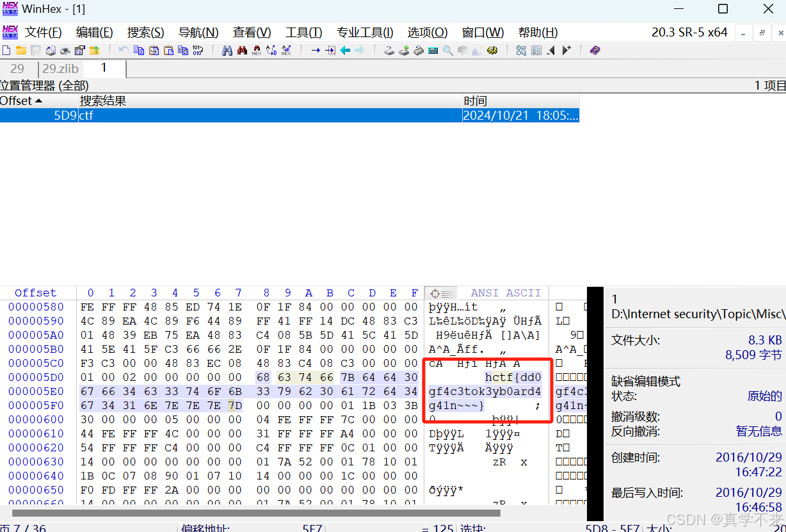Open the 搜索(S) menu

tap(145, 32)
